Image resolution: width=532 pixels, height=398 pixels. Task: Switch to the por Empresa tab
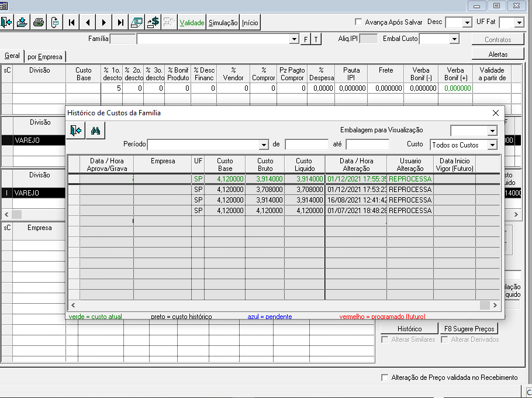click(x=45, y=57)
